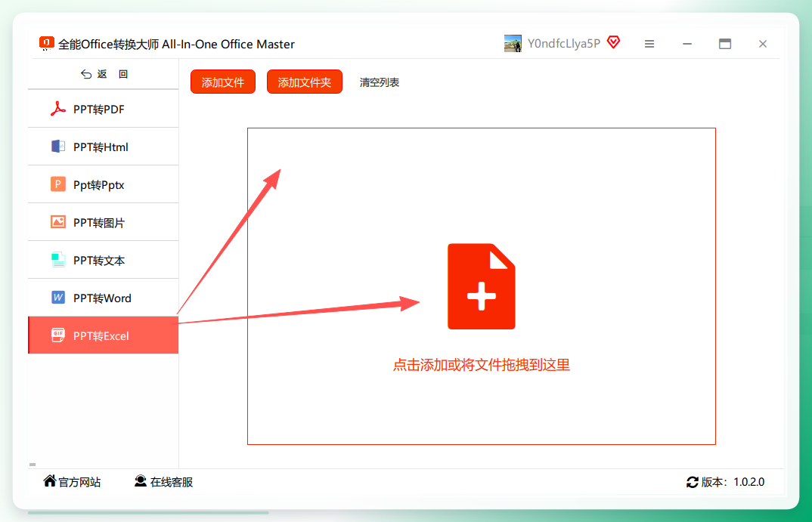Screen dimensions: 812x522
Task: Click username Y0ndfcLlya5P
Action: (564, 44)
